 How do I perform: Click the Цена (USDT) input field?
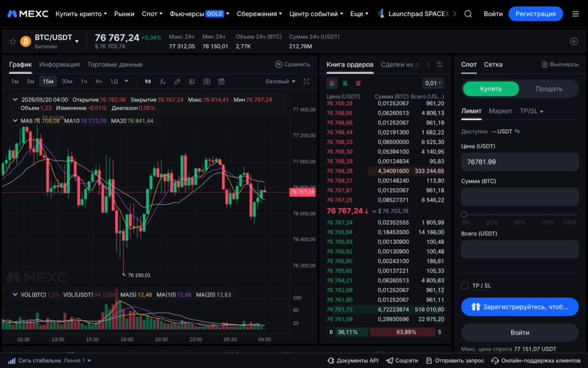[520, 162]
